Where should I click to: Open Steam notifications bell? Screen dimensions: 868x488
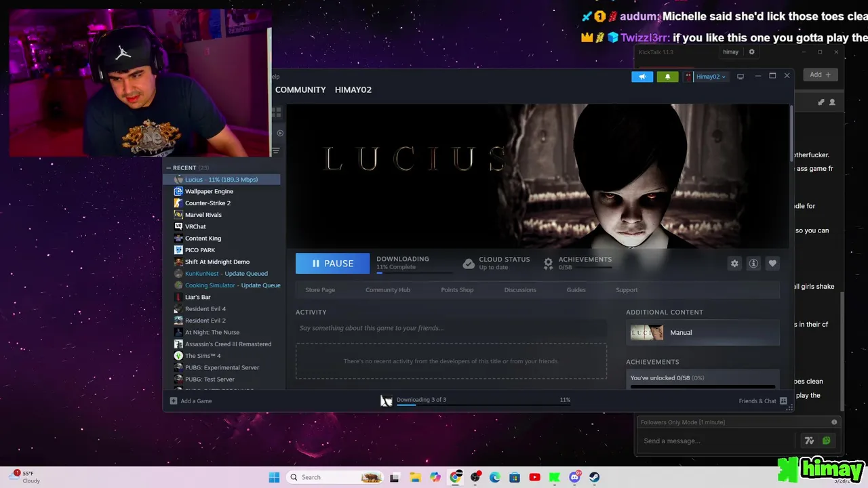[x=667, y=77]
